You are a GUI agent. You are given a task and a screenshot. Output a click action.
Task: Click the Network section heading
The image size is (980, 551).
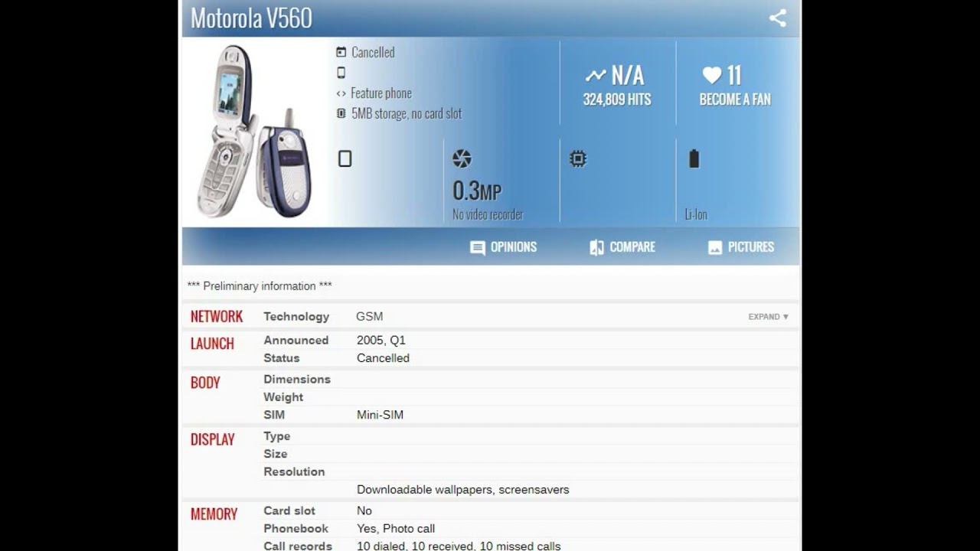point(217,316)
